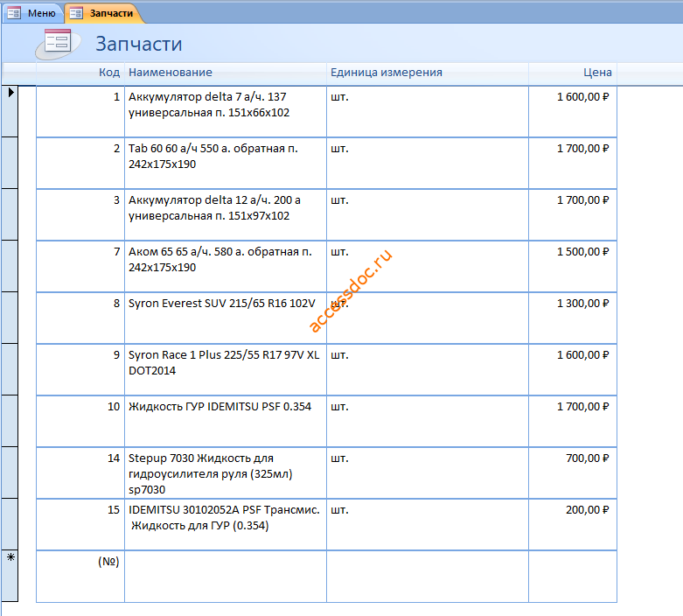This screenshot has height=616, width=683.
Task: Click empty price field in new record row
Action: (x=573, y=576)
